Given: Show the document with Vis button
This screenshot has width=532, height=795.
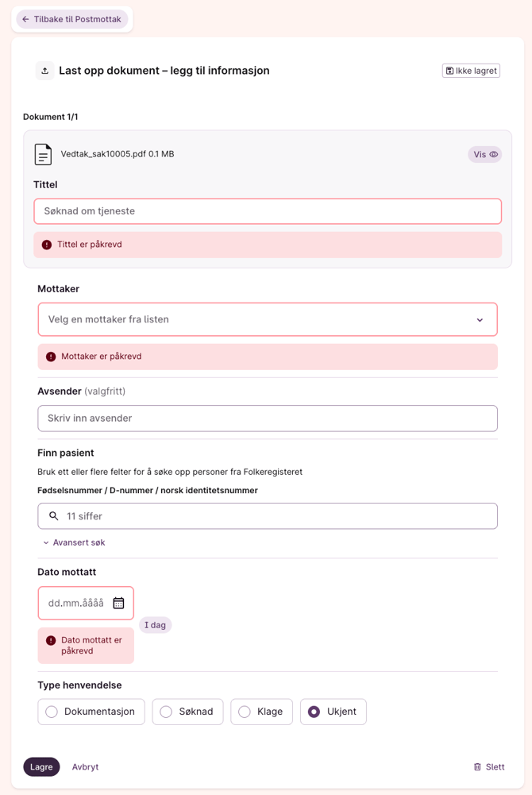Looking at the screenshot, I should [484, 155].
